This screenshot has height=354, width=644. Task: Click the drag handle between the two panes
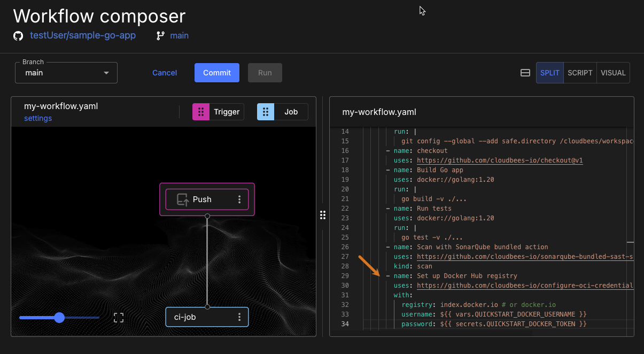(x=323, y=214)
